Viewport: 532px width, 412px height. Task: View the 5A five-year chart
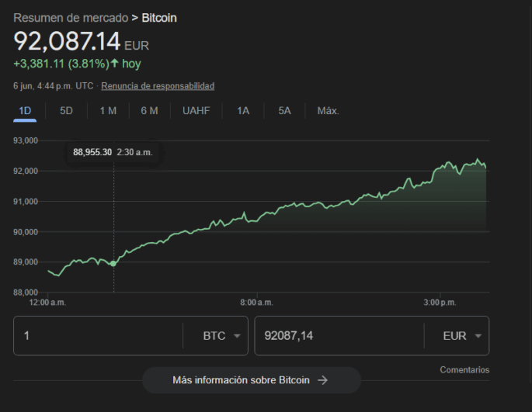click(x=284, y=111)
